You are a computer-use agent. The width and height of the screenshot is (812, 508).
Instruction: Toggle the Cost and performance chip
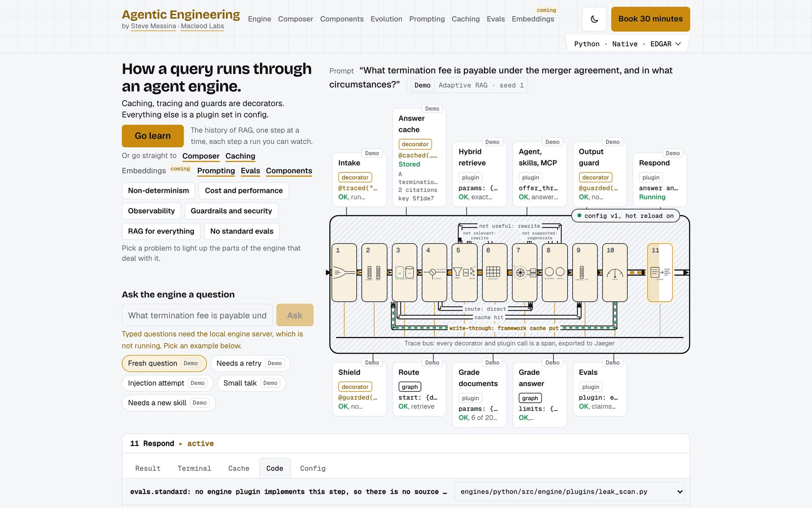point(244,191)
